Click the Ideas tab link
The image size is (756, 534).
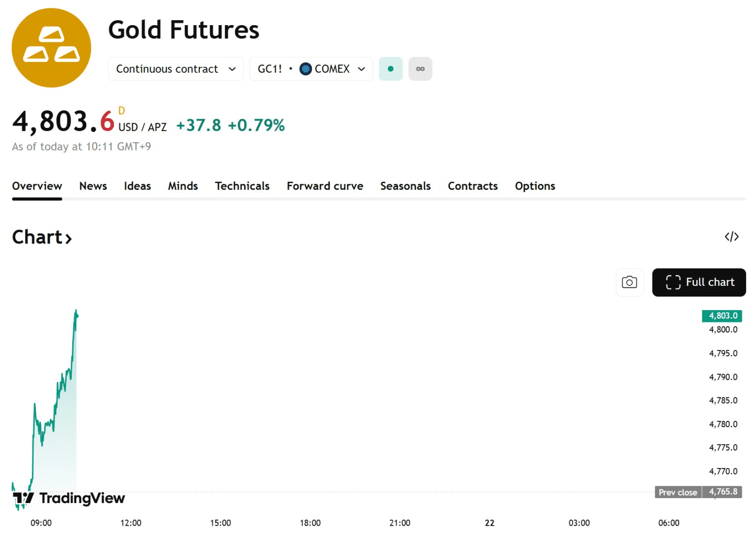coord(137,186)
